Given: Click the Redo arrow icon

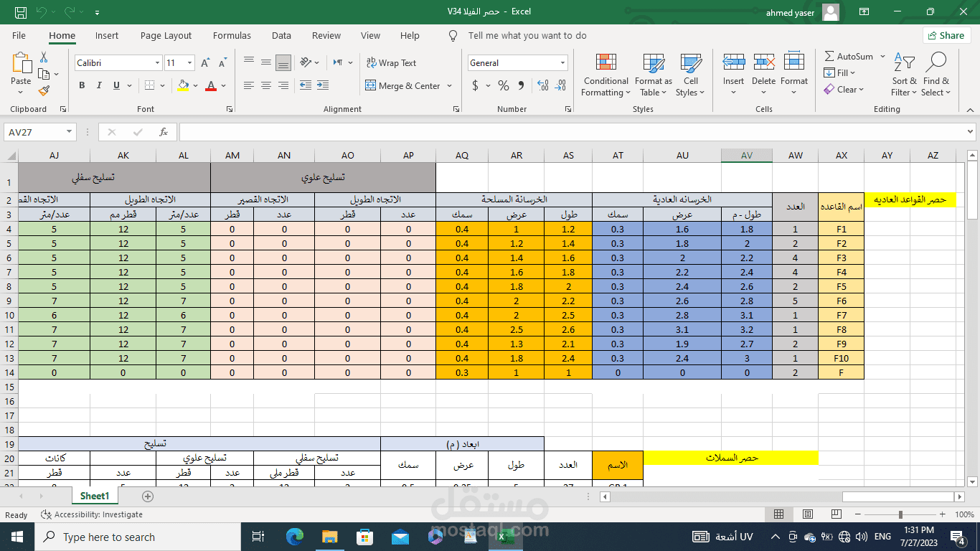Looking at the screenshot, I should [x=69, y=12].
